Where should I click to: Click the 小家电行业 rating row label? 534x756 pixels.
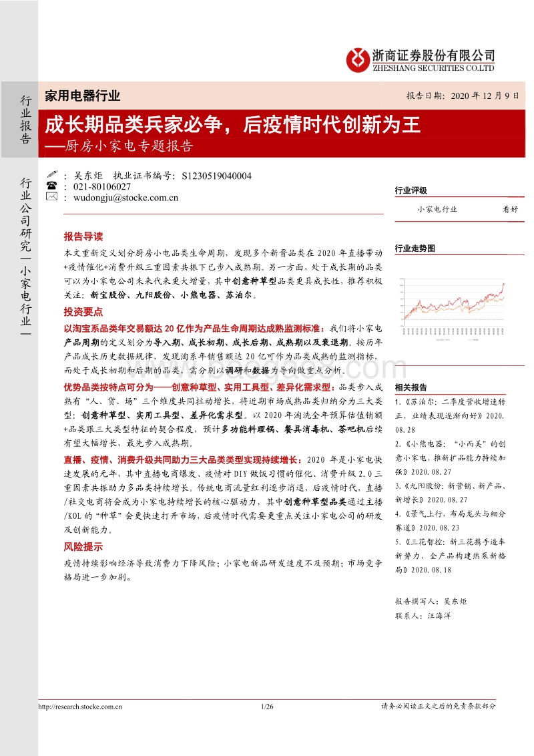coord(437,209)
